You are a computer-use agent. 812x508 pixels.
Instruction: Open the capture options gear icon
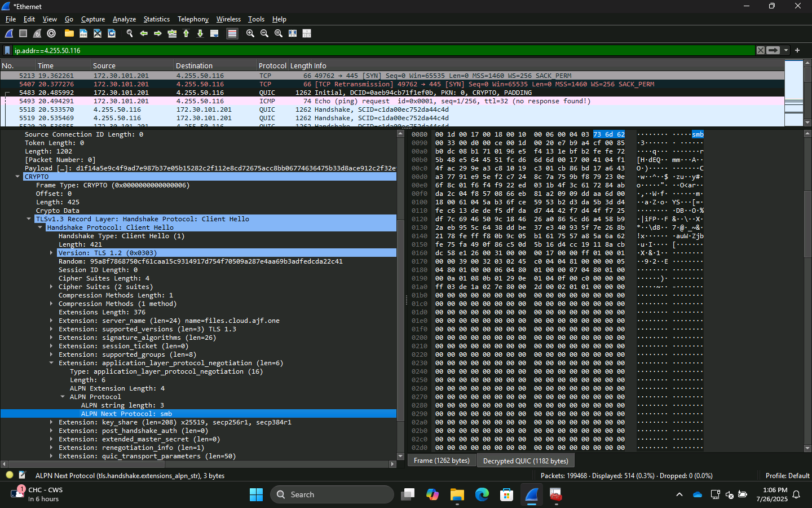(x=51, y=33)
